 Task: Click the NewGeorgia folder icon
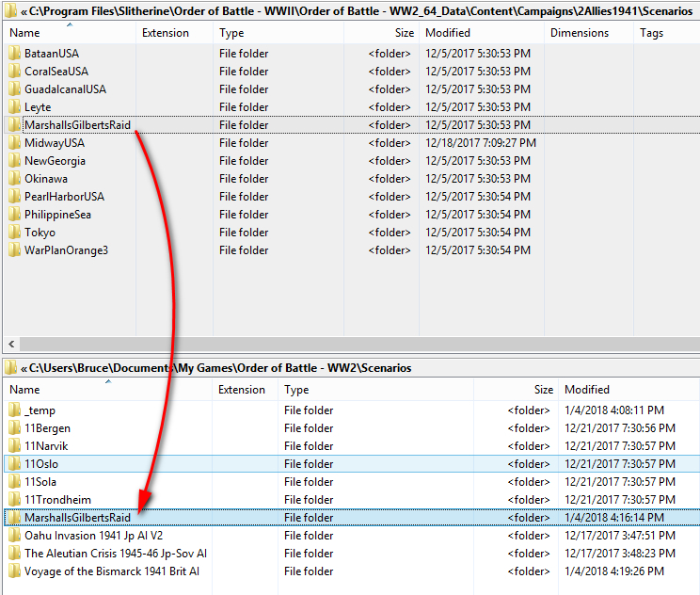pyautogui.click(x=15, y=160)
